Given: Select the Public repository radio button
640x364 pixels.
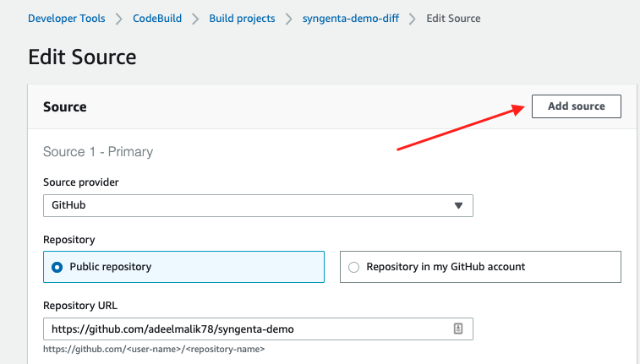Looking at the screenshot, I should 57,267.
